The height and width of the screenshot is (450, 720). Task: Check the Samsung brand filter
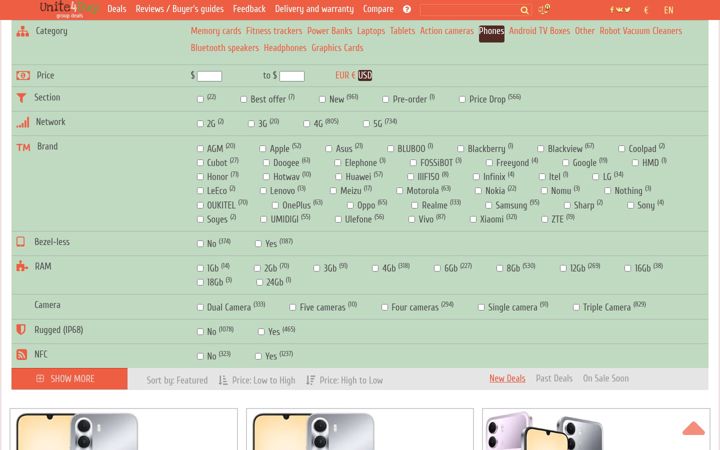click(x=488, y=205)
